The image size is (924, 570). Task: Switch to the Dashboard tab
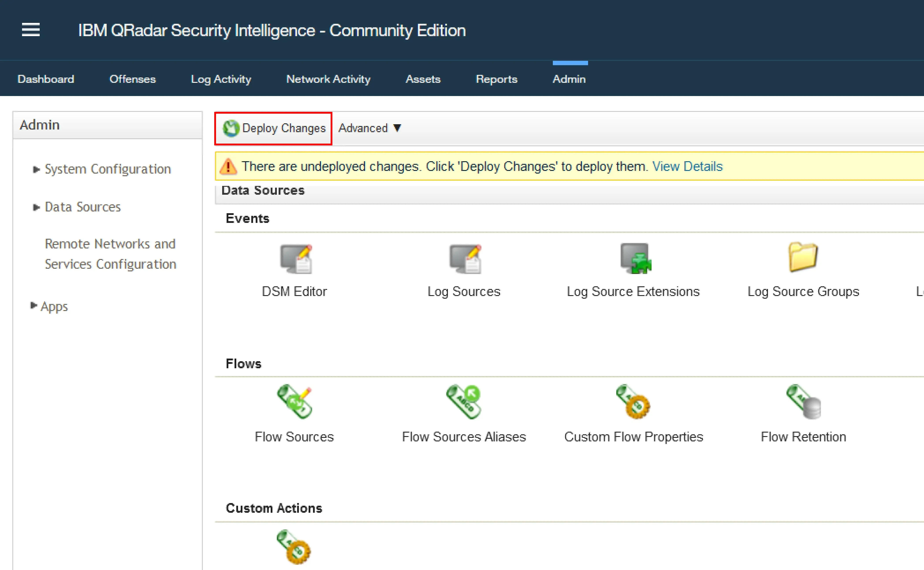pos(46,79)
